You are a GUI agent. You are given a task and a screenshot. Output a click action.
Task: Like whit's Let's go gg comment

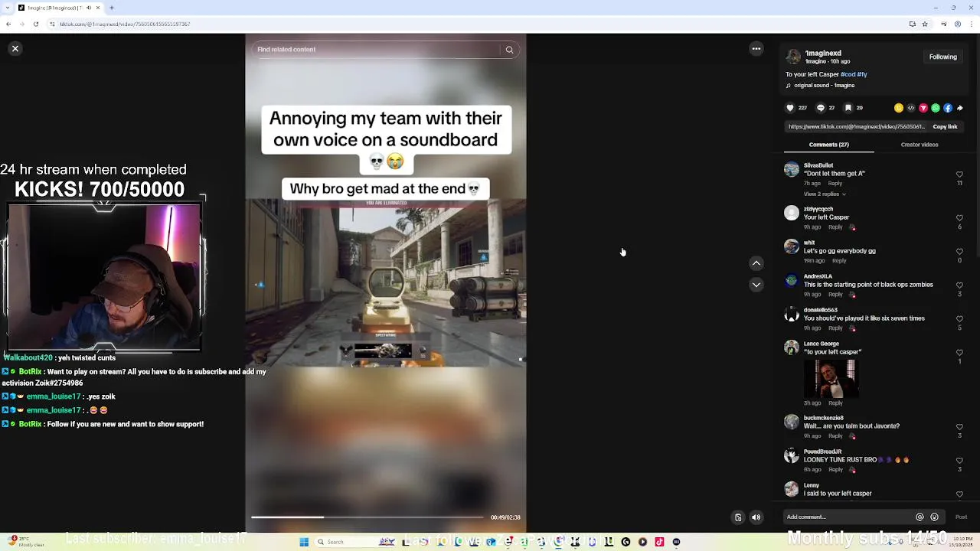coord(959,252)
